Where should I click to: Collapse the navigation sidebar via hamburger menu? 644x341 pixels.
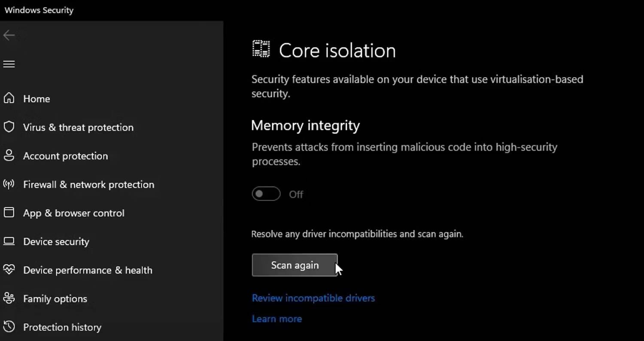[9, 63]
